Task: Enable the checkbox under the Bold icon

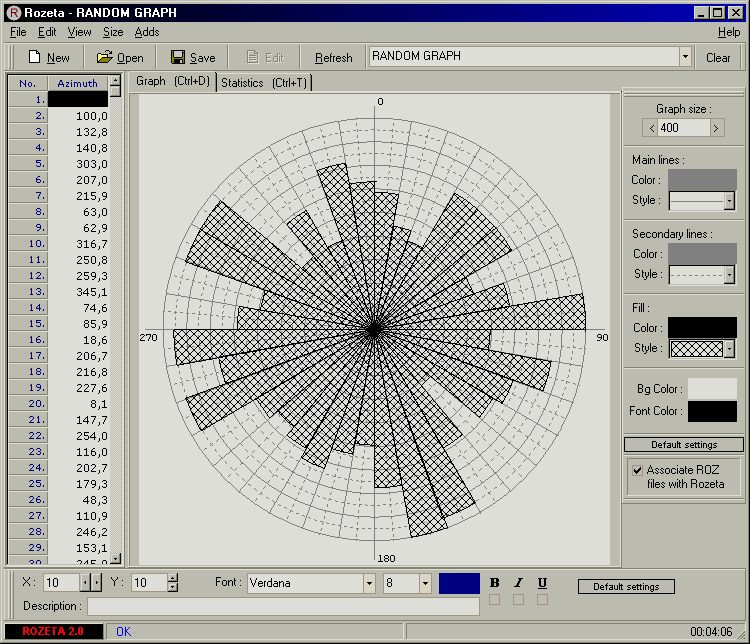Action: tap(495, 600)
